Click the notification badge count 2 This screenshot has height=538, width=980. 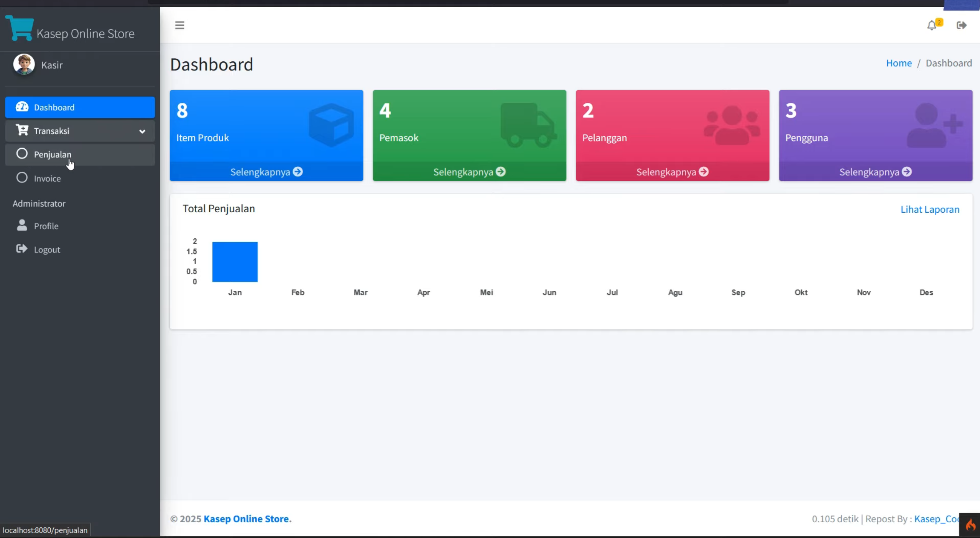click(x=939, y=22)
